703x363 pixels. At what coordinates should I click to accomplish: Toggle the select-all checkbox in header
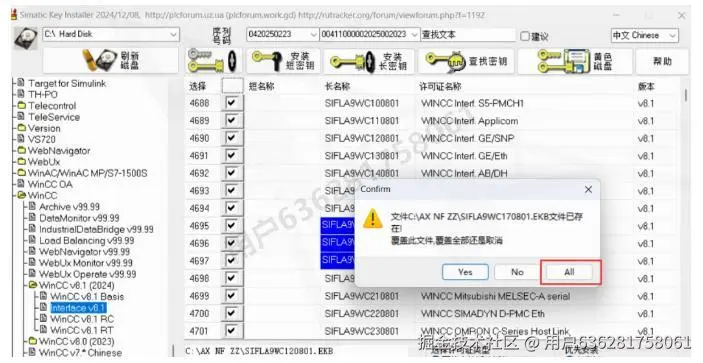pyautogui.click(x=232, y=86)
